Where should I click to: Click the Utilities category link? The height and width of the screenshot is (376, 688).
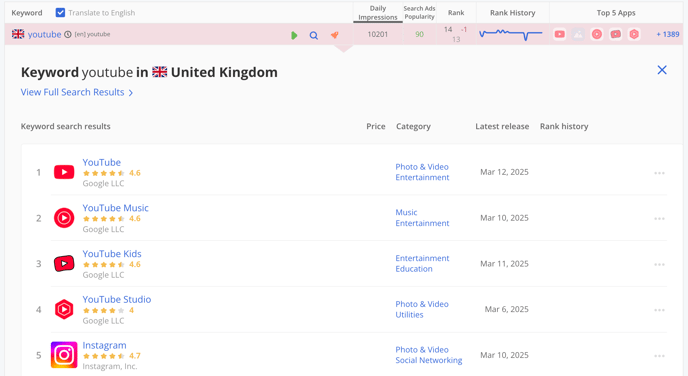pyautogui.click(x=409, y=315)
